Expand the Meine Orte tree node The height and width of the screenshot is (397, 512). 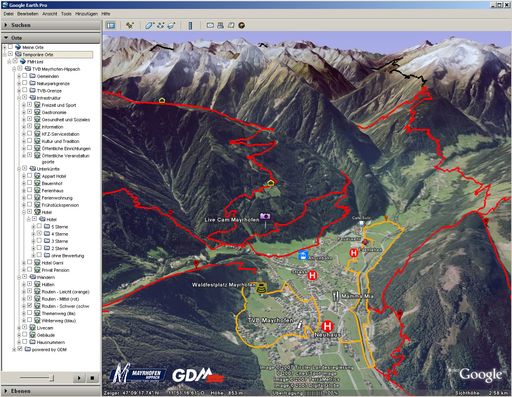[x=5, y=47]
